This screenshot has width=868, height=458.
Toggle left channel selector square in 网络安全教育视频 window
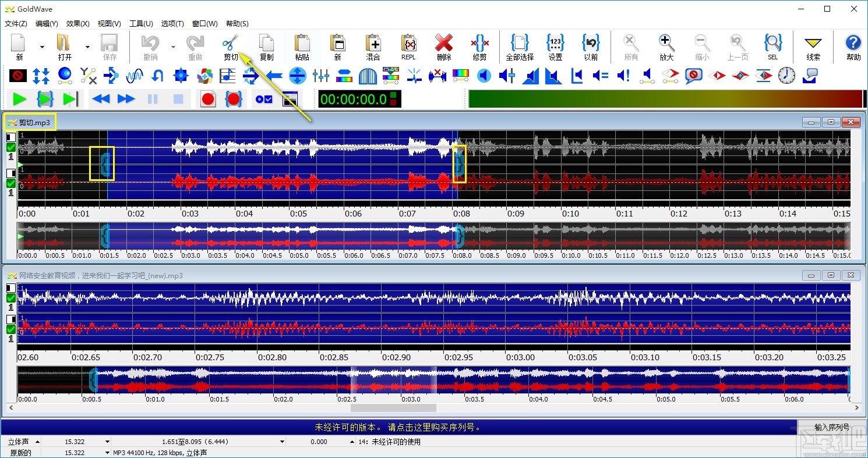(11, 287)
